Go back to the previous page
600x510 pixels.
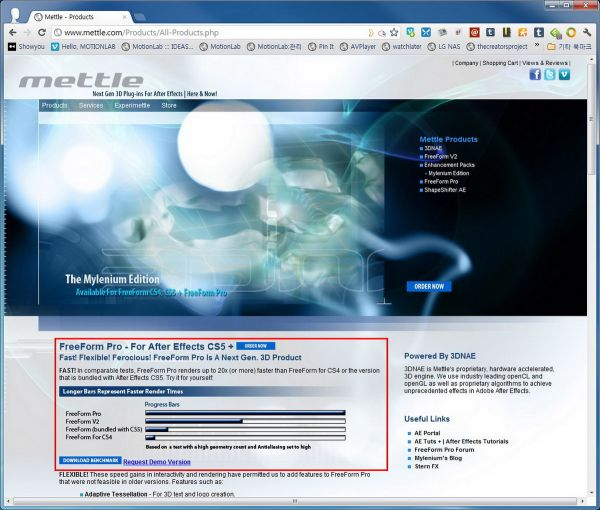point(13,33)
